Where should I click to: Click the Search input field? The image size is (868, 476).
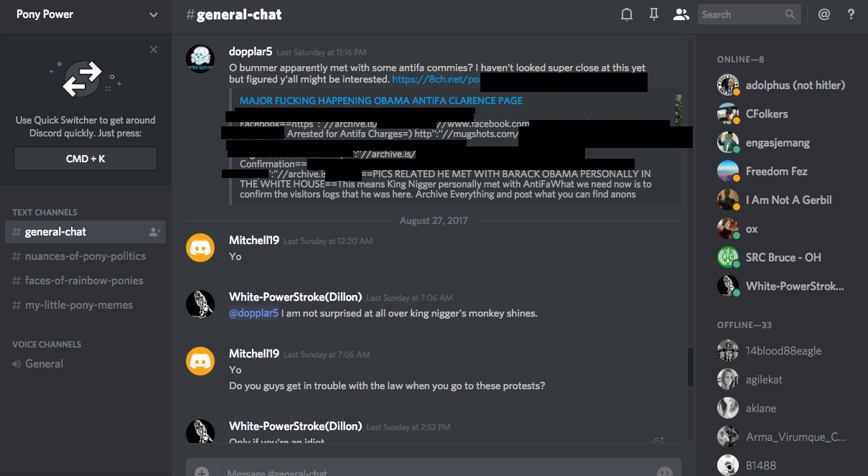[x=743, y=14]
